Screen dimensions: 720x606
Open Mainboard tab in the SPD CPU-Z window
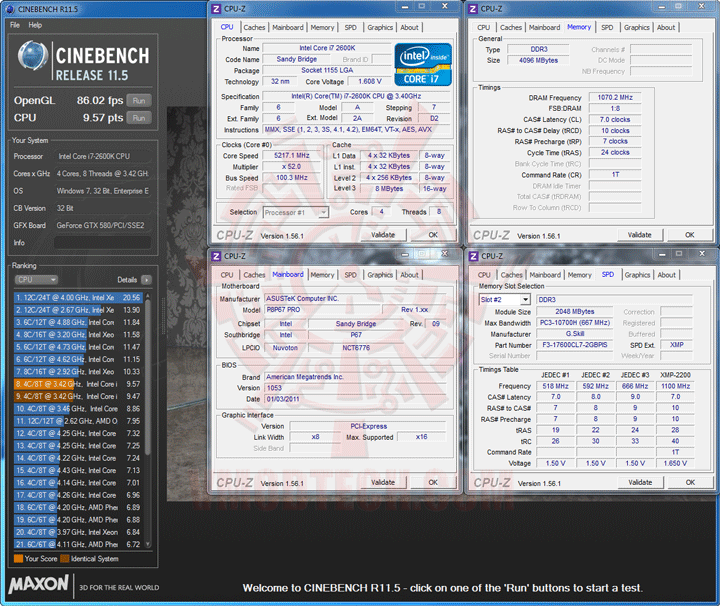[x=545, y=275]
